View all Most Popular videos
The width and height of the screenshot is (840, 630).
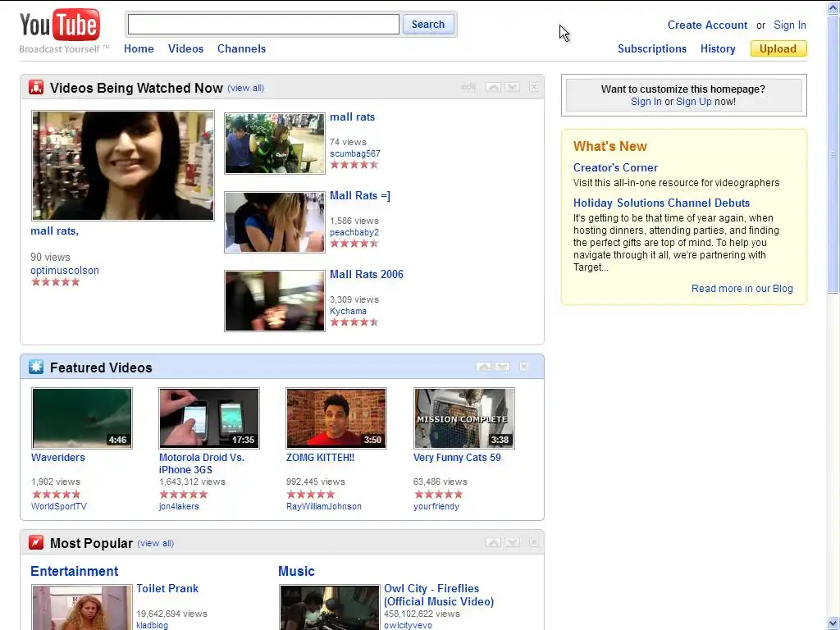(155, 543)
